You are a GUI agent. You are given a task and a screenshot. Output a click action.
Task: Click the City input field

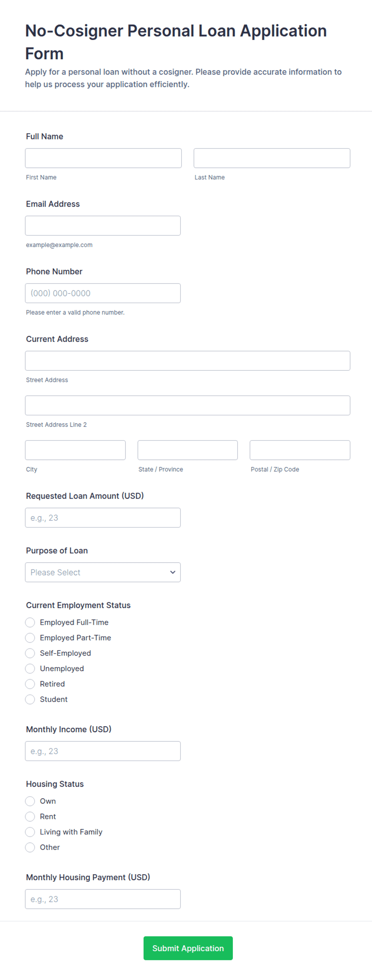(75, 450)
